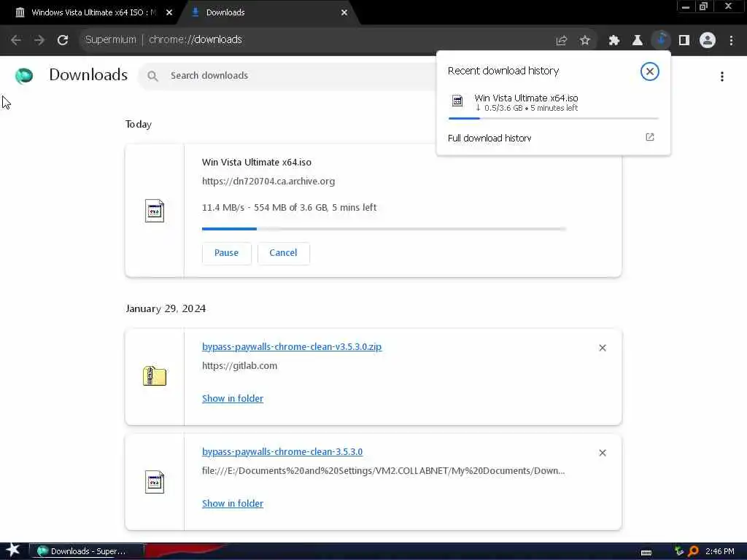Click the browser forward arrow
This screenshot has width=747, height=560.
[39, 40]
